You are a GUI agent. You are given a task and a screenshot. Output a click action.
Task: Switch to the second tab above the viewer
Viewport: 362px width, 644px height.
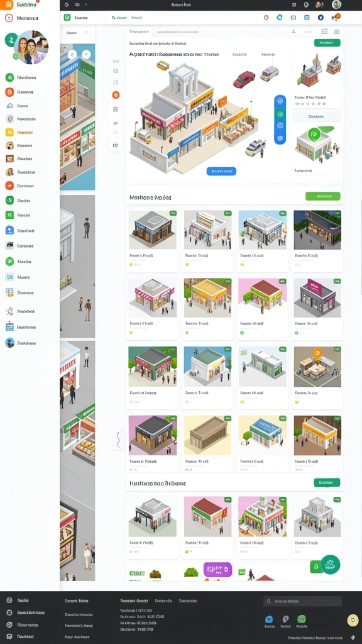[178, 31]
